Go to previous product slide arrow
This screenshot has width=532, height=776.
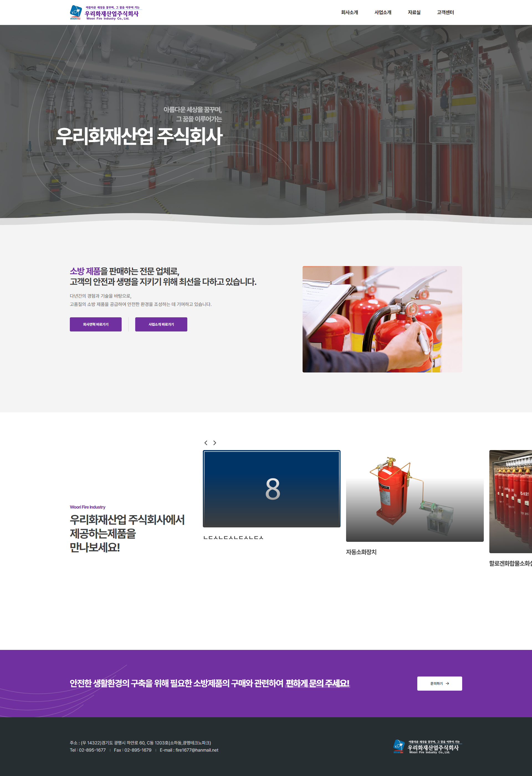[206, 442]
